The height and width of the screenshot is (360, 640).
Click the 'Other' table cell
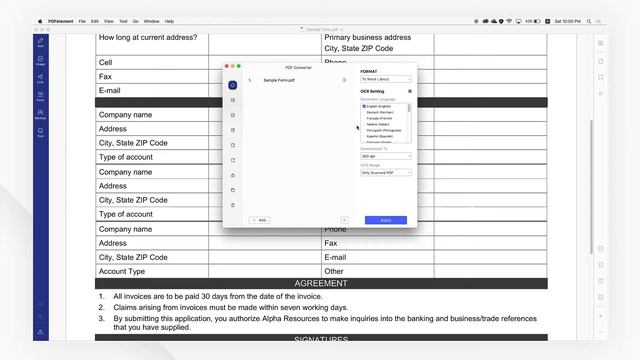(x=378, y=271)
